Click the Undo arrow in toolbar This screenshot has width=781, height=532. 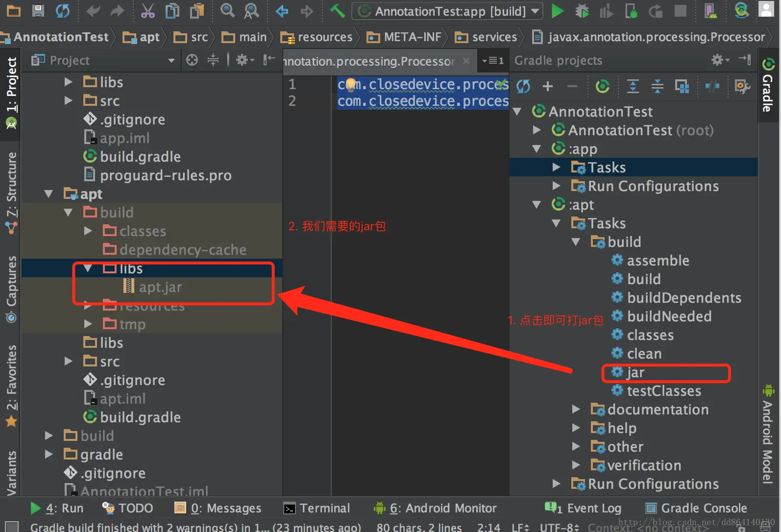pyautogui.click(x=93, y=11)
